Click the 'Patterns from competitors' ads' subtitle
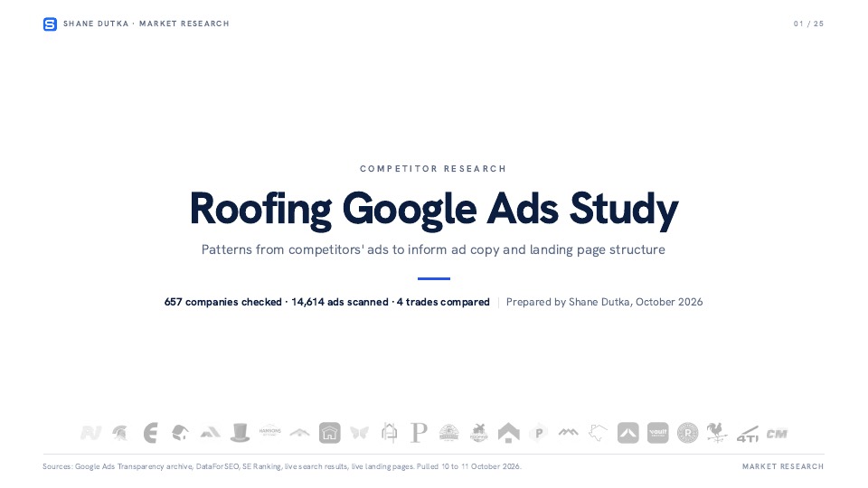Screen dimensions: 868x488 [433, 249]
